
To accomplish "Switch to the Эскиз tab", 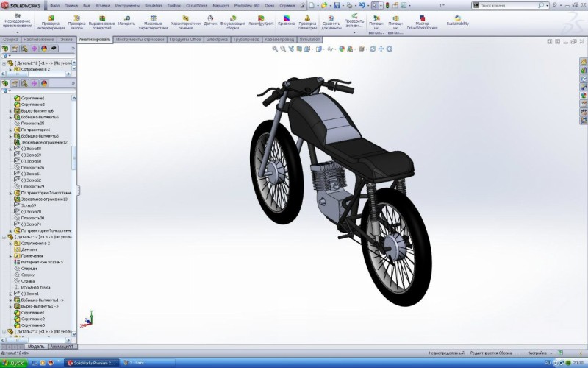I will click(x=66, y=40).
